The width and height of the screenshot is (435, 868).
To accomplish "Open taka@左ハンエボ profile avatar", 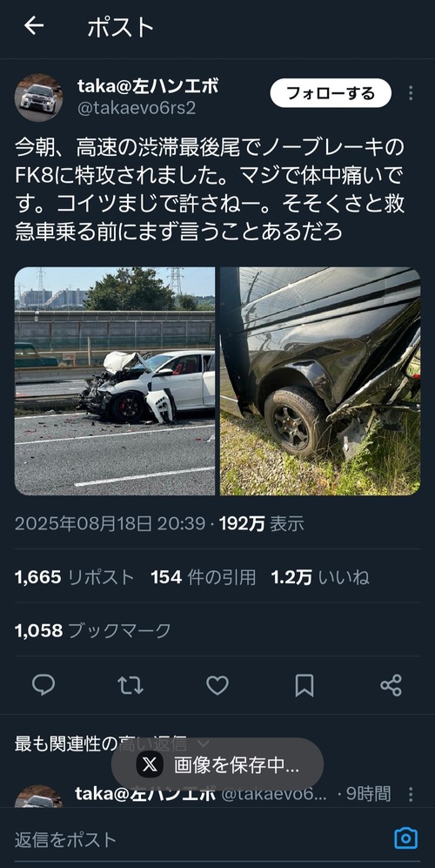I will point(39,98).
